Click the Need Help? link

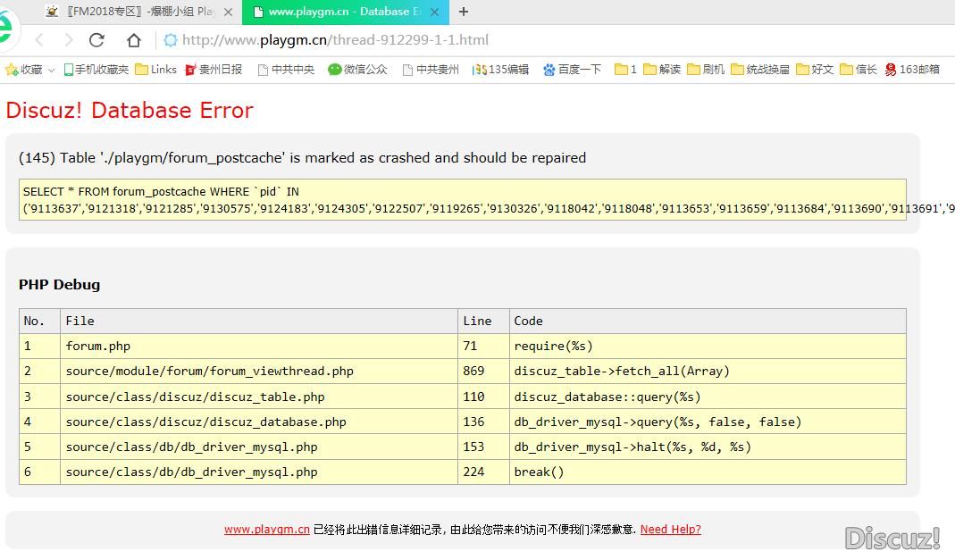tap(671, 530)
